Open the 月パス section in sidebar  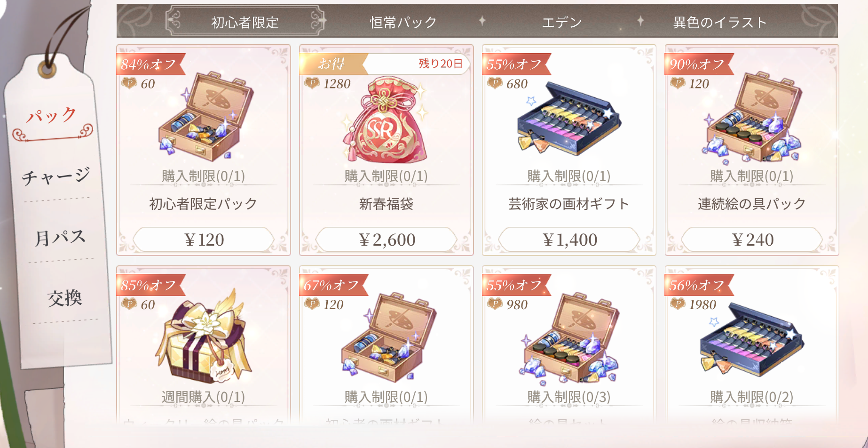60,237
